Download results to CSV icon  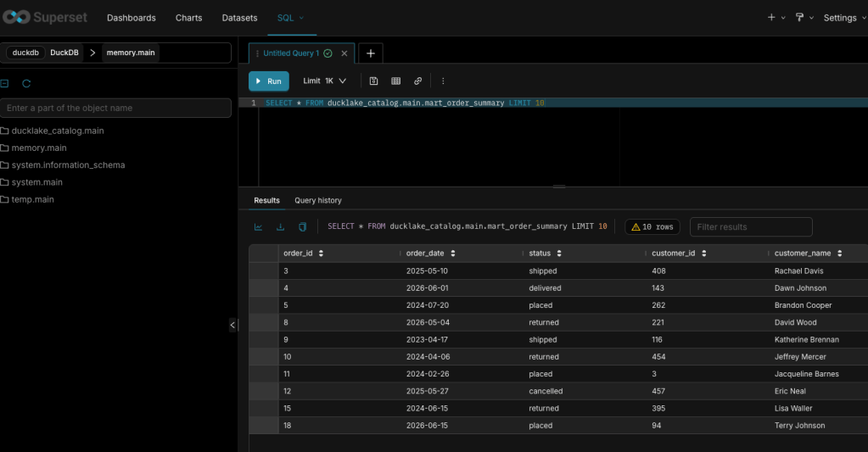pyautogui.click(x=281, y=226)
